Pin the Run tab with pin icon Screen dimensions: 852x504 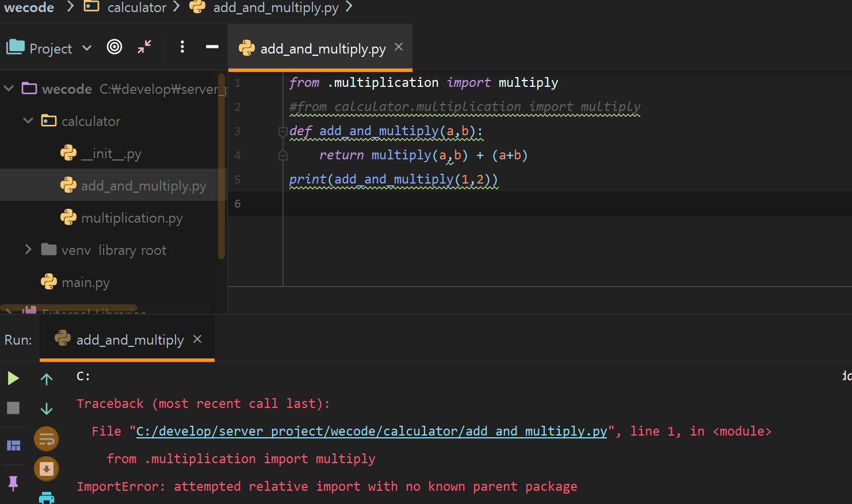[13, 483]
